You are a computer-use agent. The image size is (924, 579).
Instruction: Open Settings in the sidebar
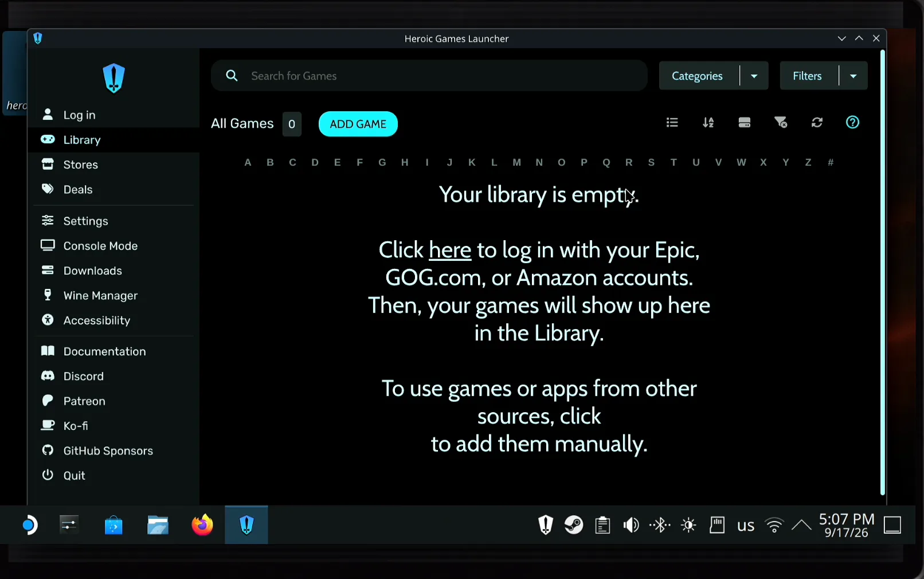coord(113,221)
